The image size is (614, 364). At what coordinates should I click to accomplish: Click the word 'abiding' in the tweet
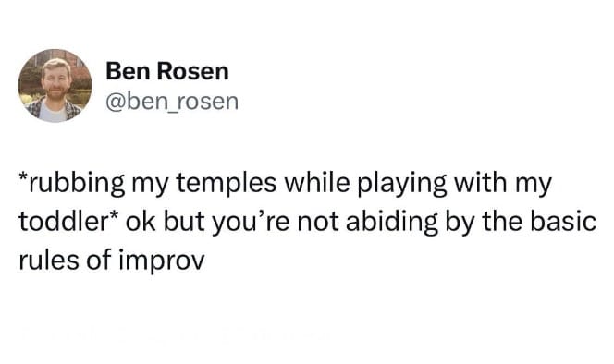[x=391, y=222]
